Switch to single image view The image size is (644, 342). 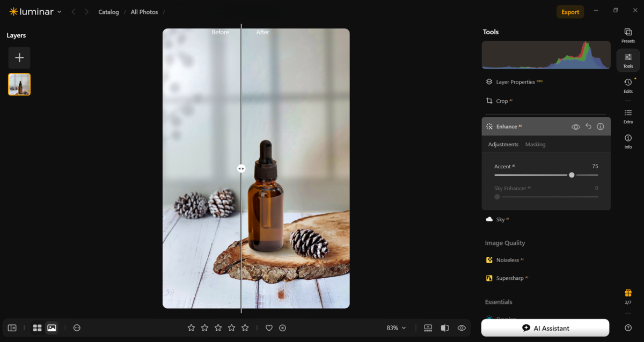(52, 328)
